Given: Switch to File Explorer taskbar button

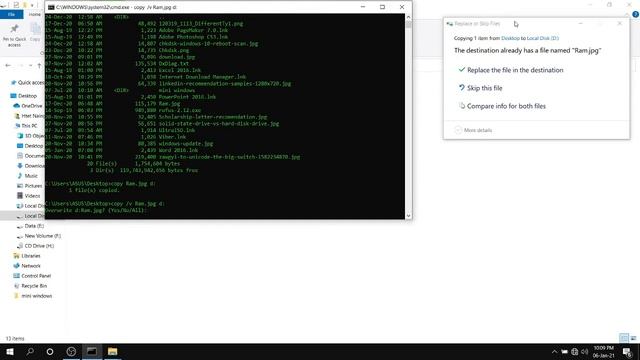Looking at the screenshot, I should (113, 351).
